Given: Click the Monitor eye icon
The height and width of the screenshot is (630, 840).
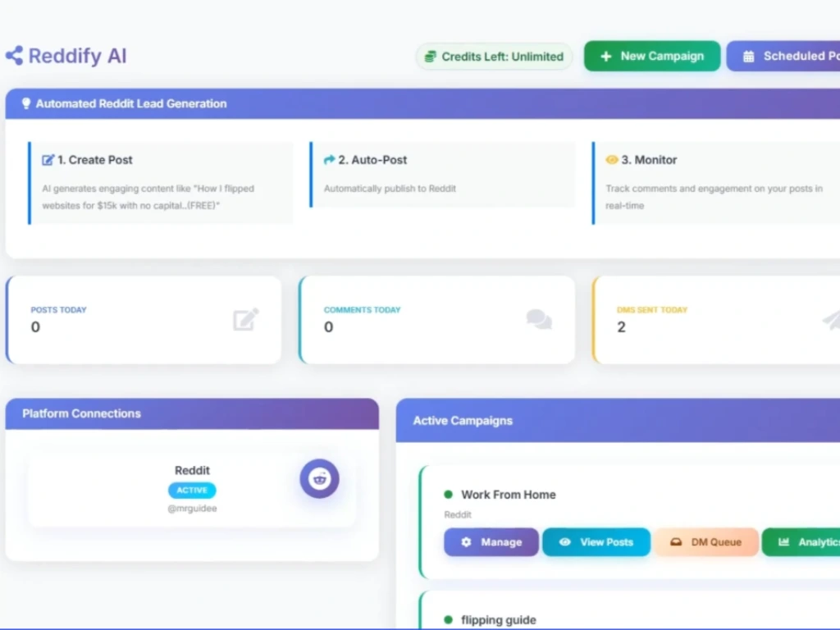Looking at the screenshot, I should click(612, 160).
